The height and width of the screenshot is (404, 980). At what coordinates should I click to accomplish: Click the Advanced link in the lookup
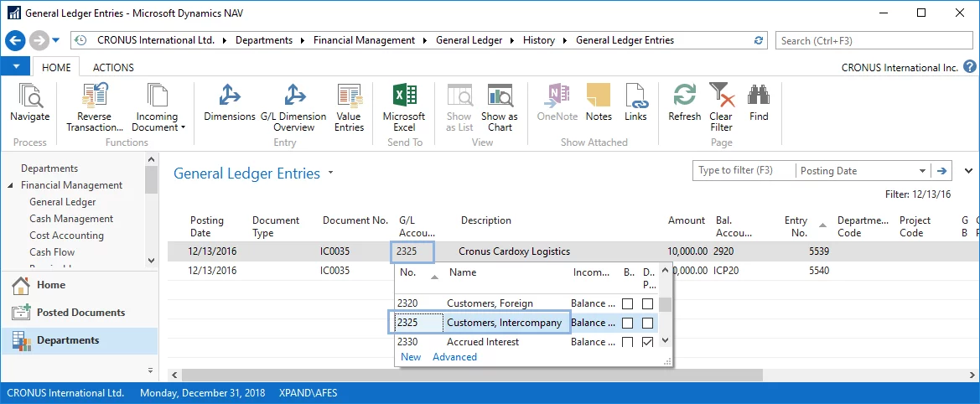pyautogui.click(x=454, y=357)
